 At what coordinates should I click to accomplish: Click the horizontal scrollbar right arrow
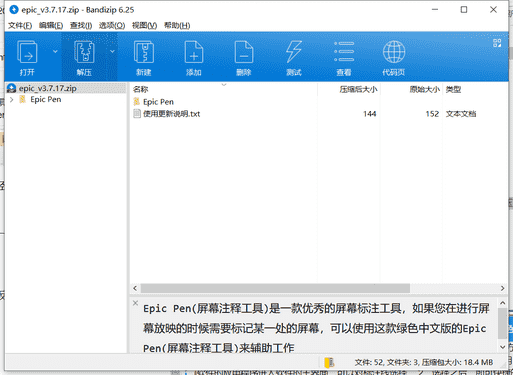coord(502,288)
